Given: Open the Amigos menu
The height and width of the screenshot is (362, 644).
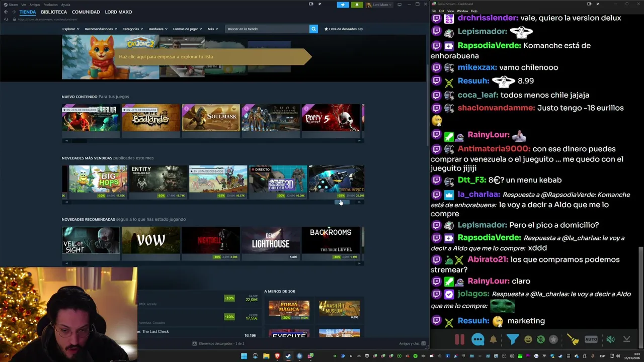Looking at the screenshot, I should (x=35, y=5).
